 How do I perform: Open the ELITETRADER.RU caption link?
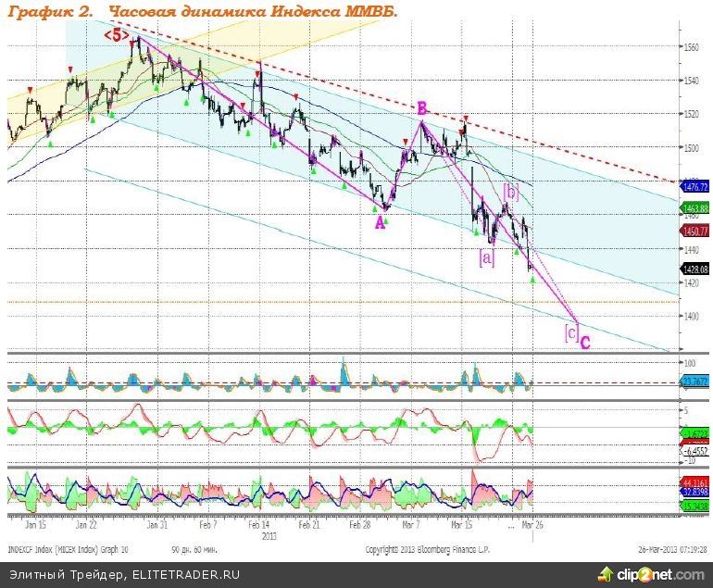click(x=176, y=575)
